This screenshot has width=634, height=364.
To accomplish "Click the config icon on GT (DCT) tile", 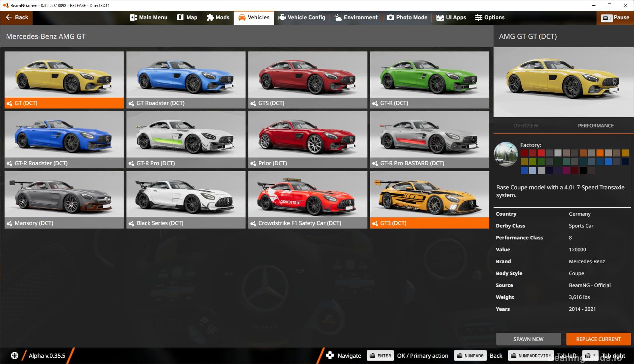I will (9, 103).
